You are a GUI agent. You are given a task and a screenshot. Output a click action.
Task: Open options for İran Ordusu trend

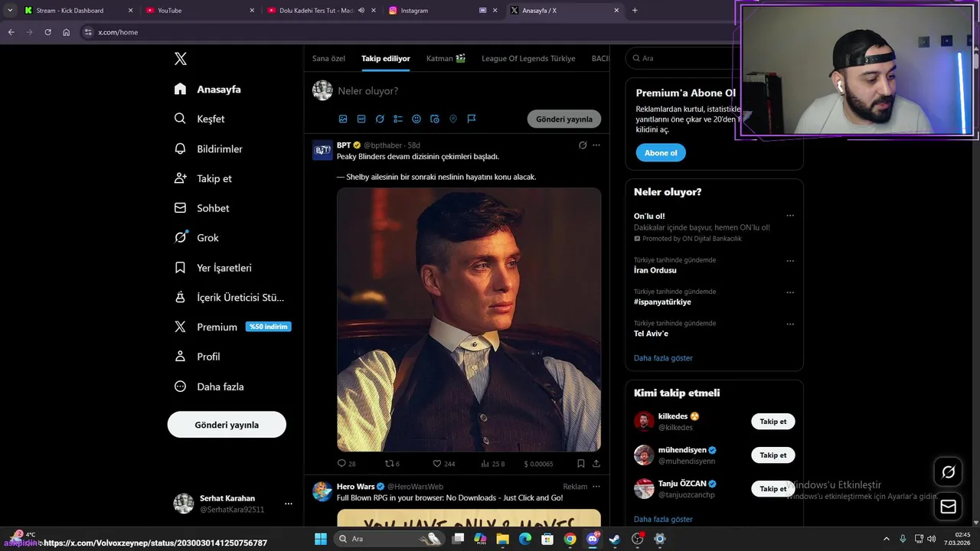(x=790, y=261)
